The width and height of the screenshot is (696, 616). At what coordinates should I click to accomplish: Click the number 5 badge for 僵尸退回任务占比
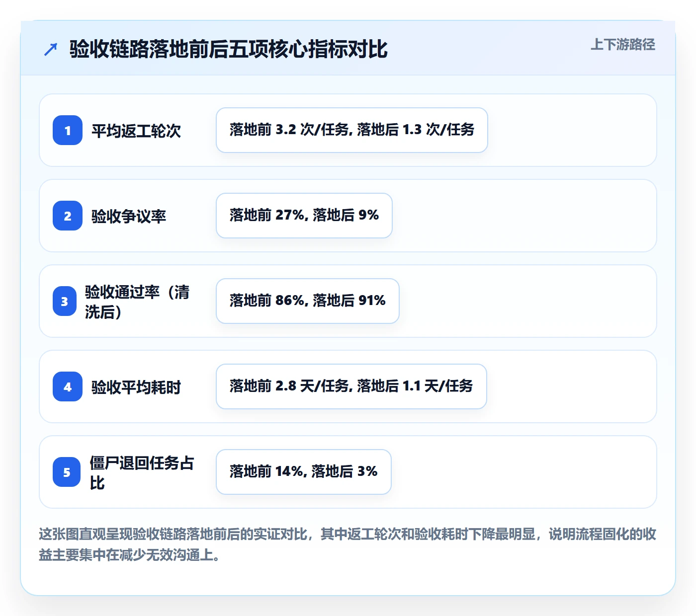[67, 472]
